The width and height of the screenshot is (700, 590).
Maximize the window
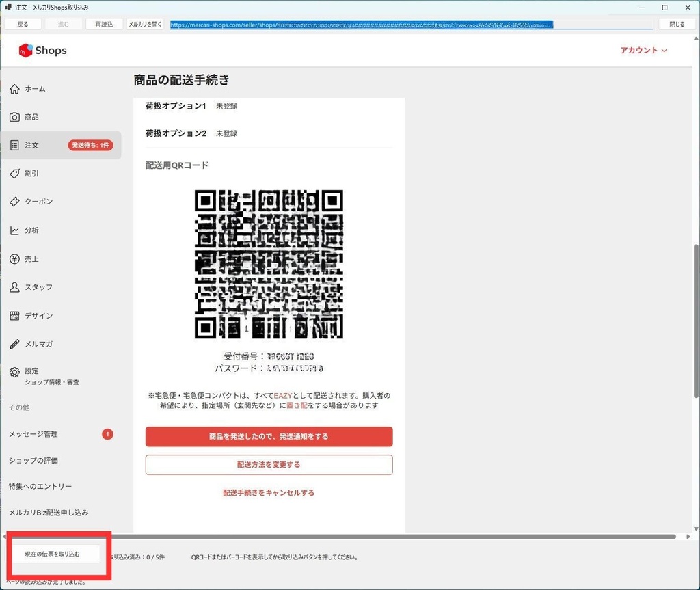(664, 8)
